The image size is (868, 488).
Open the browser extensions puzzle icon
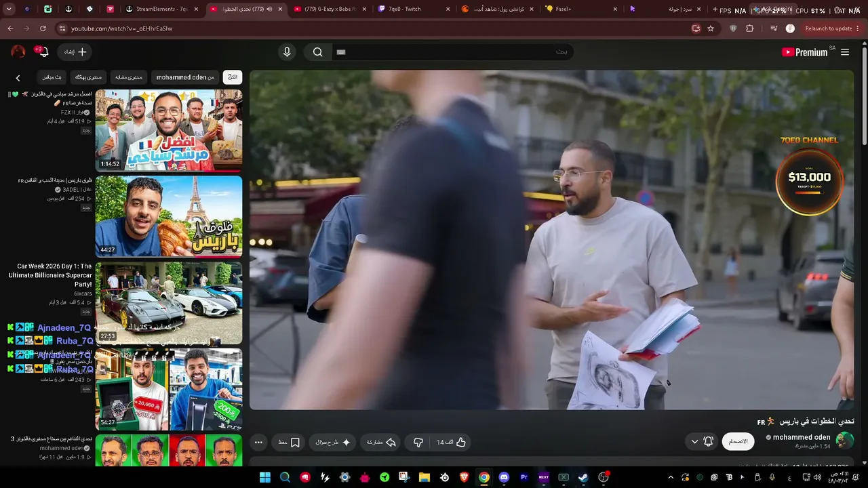[749, 28]
